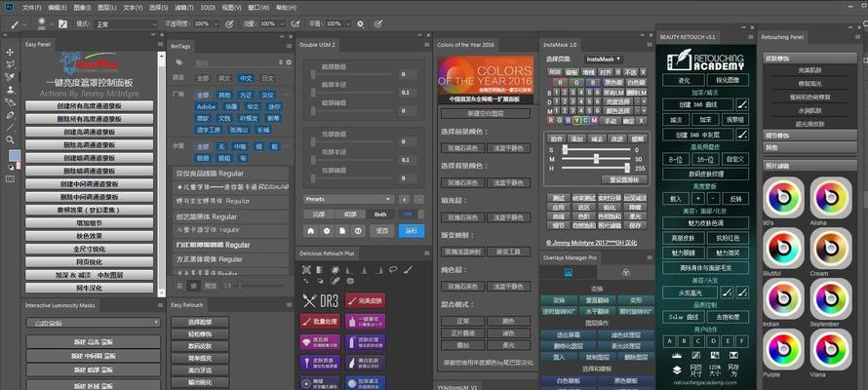Apply the 90's photo filter icon

pyautogui.click(x=784, y=198)
